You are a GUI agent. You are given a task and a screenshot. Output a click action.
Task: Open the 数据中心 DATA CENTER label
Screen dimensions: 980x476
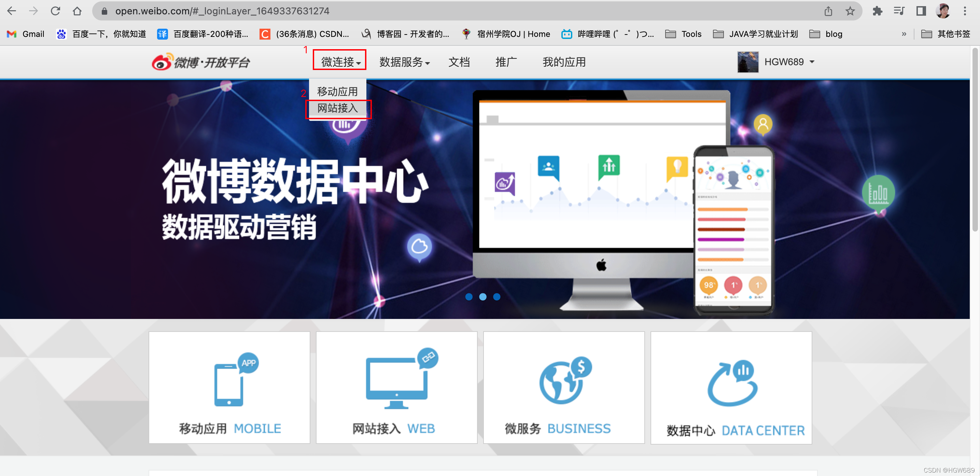tap(736, 430)
